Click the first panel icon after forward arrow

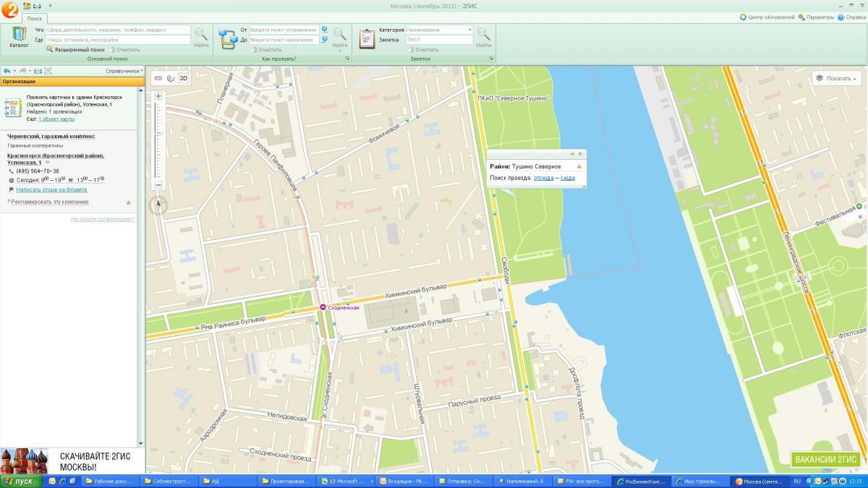[x=38, y=71]
